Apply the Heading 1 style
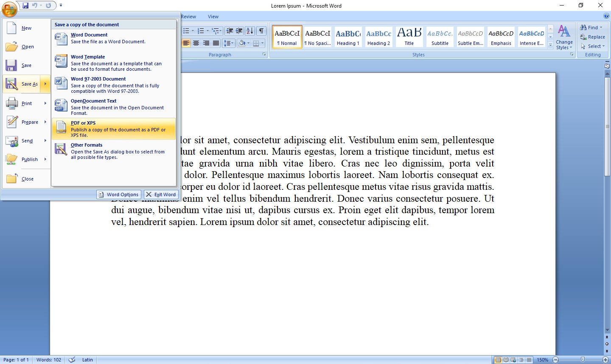The height and width of the screenshot is (364, 611). [348, 37]
